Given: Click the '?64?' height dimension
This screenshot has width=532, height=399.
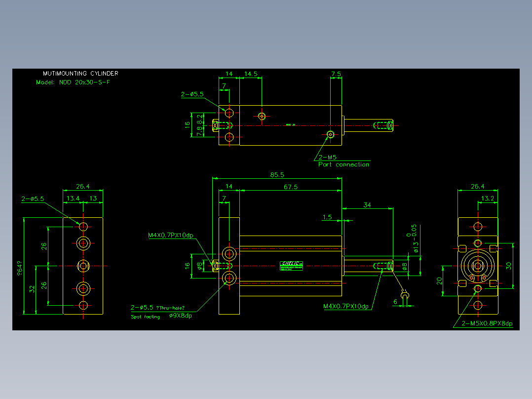Looking at the screenshot, I should [19, 268].
